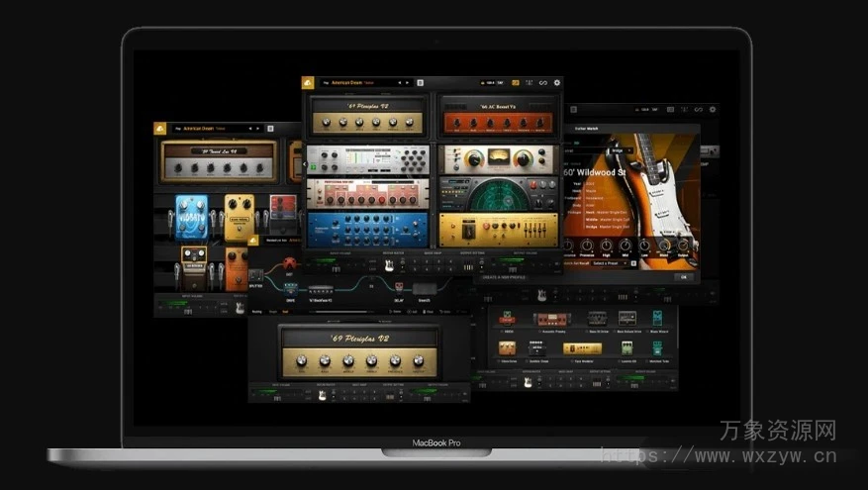Screen dimensions: 868x490
Task: Select next preset arrow in center window
Action: (408, 82)
